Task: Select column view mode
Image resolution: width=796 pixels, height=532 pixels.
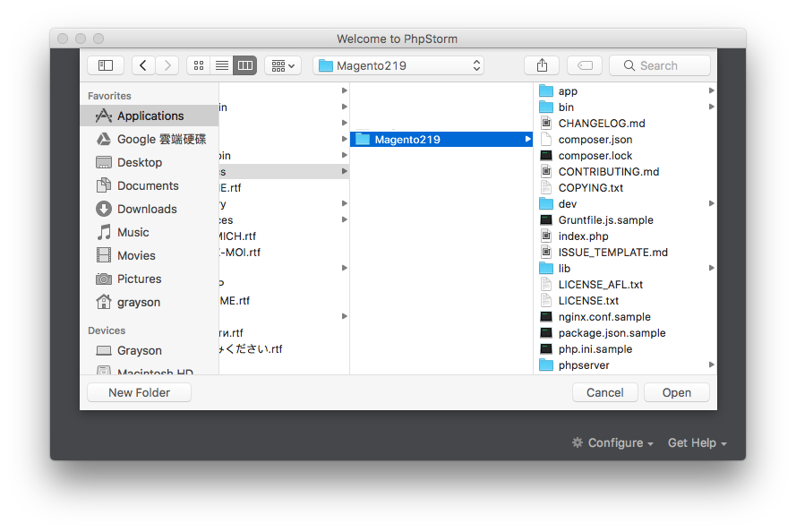Action: click(244, 65)
